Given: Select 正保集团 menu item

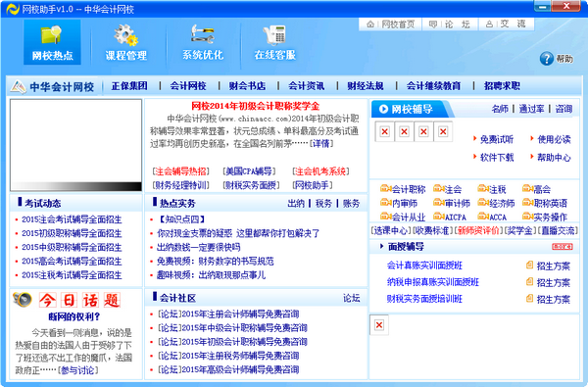Looking at the screenshot, I should (x=129, y=86).
